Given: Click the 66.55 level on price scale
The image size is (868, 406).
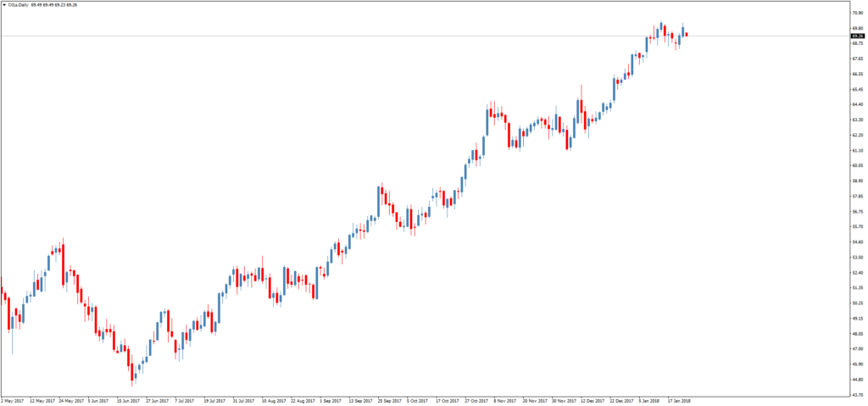Looking at the screenshot, I should coord(857,74).
